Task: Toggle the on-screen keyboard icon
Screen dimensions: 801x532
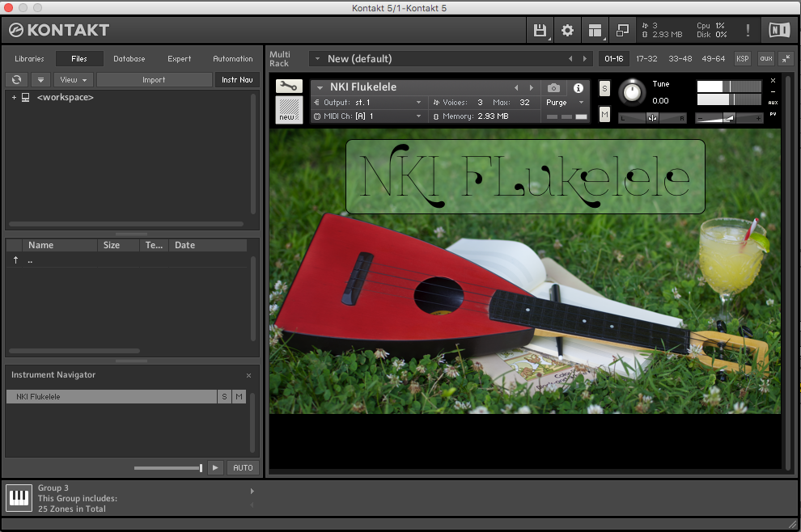Action: 19,498
